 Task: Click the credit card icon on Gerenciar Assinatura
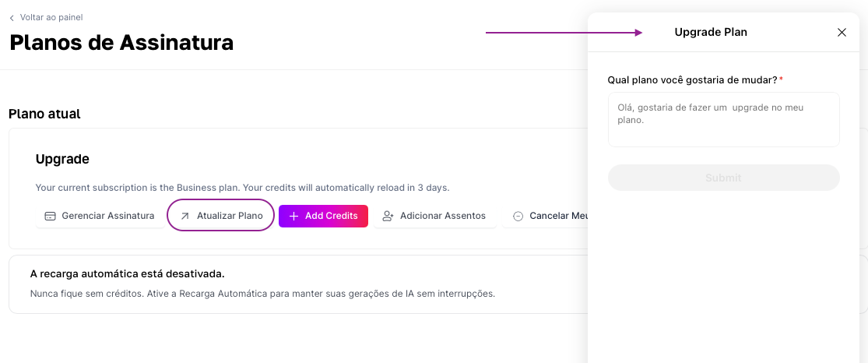pos(50,216)
